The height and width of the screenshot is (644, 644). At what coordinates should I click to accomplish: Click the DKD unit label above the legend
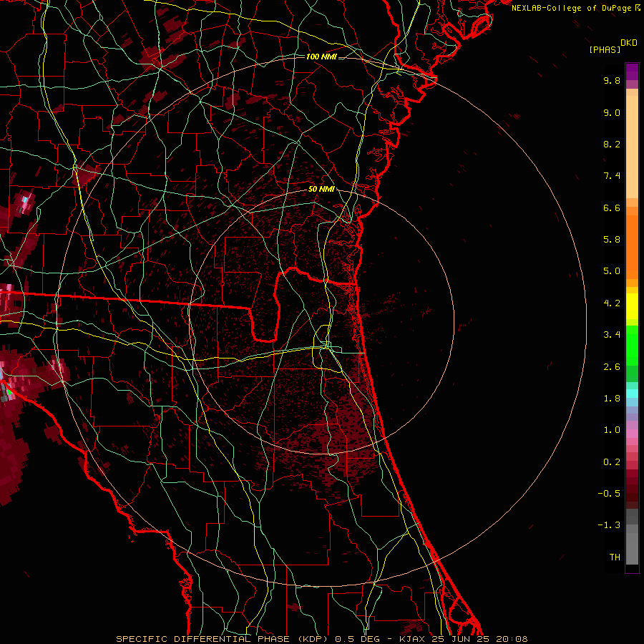629,43
